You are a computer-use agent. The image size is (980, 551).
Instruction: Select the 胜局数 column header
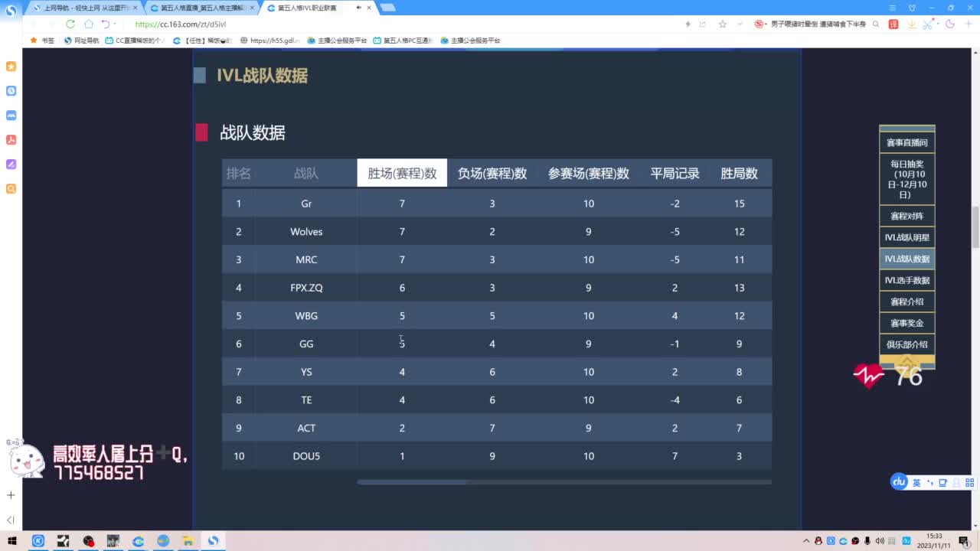[739, 173]
